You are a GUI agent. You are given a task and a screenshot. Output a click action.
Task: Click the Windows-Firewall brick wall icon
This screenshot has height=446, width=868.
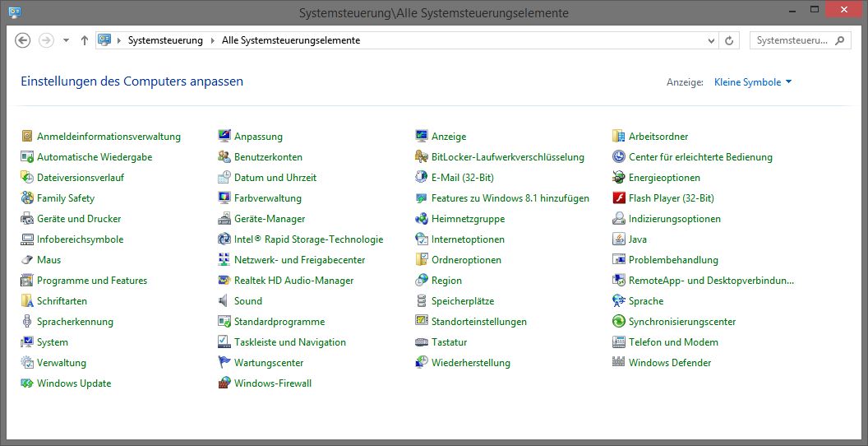(224, 383)
